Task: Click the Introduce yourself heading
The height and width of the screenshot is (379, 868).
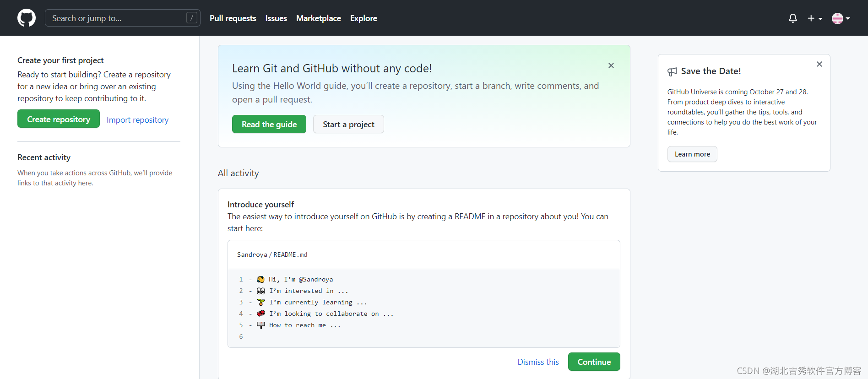Action: (260, 204)
